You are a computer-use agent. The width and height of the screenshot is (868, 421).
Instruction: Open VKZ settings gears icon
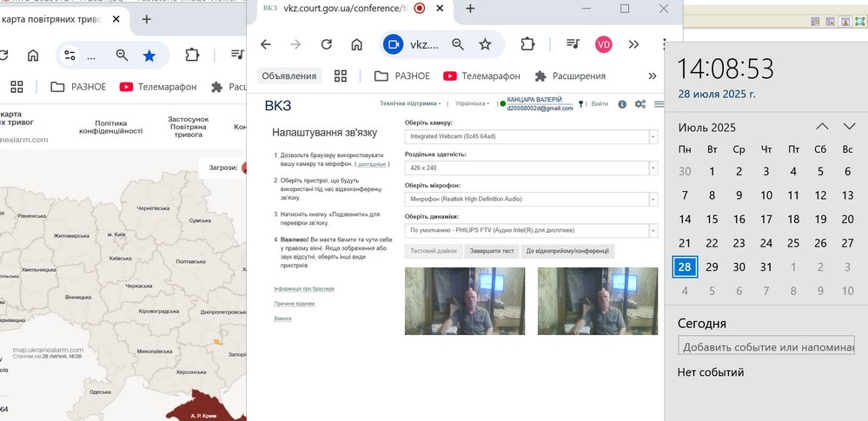tap(640, 104)
